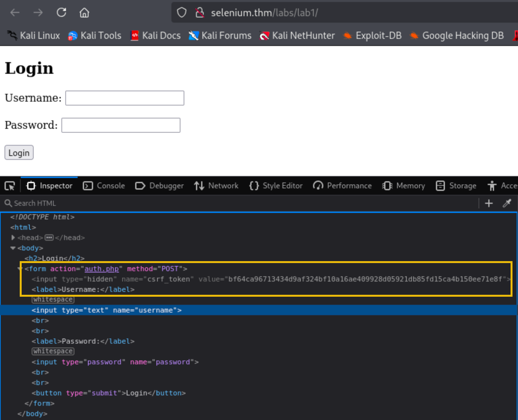This screenshot has height=420, width=518.
Task: Select the hidden csrf_token input node
Action: (271, 279)
